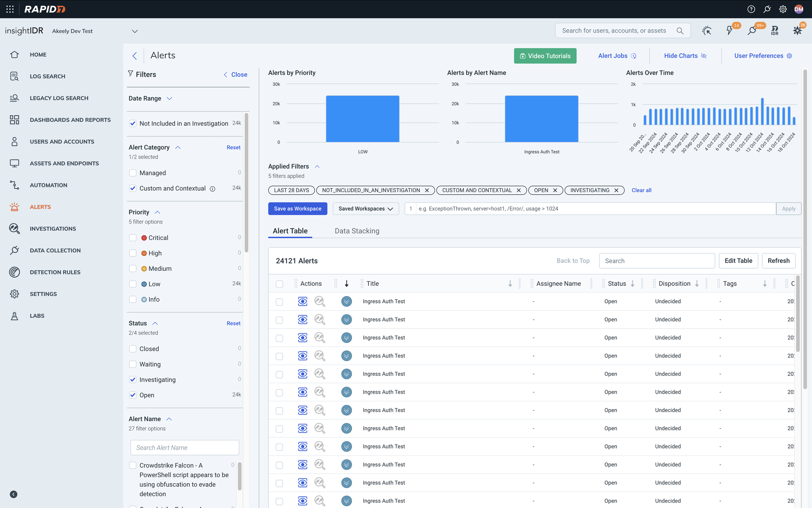Uncheck Not Included in an Investigation
Image resolution: width=812 pixels, height=508 pixels.
(133, 123)
